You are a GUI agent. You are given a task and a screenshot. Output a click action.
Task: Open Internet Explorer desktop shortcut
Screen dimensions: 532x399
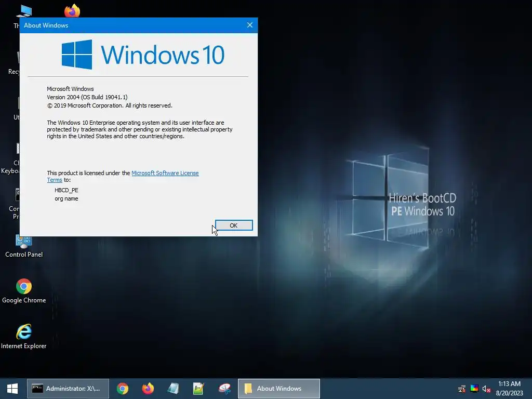tap(24, 337)
